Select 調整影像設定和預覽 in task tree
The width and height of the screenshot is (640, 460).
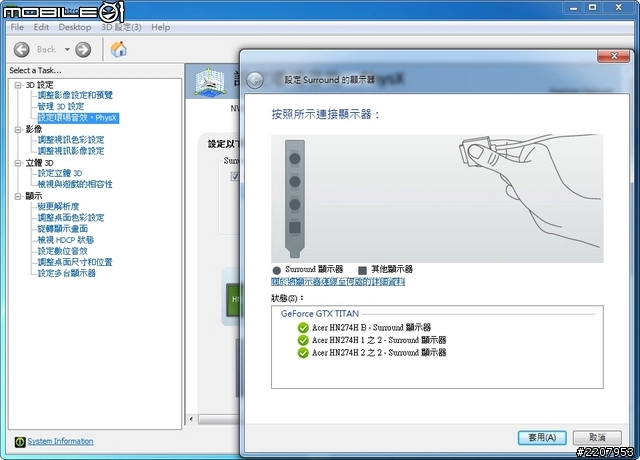pos(75,95)
